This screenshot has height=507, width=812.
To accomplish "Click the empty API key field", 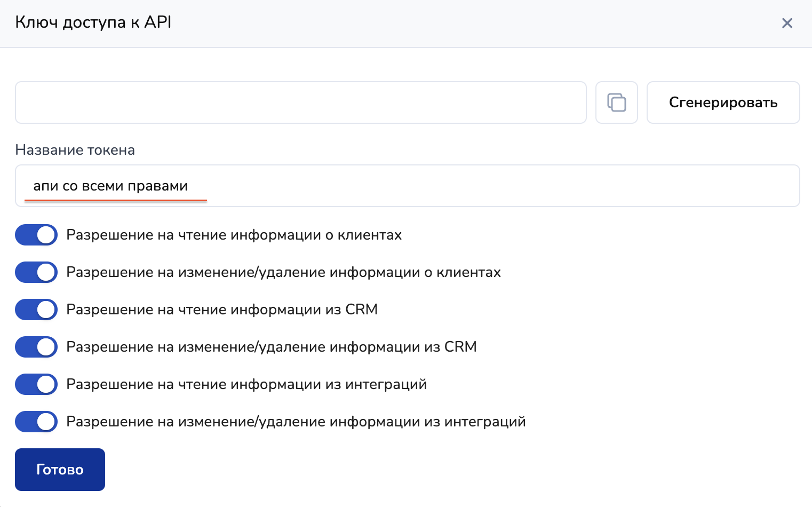I will click(300, 102).
